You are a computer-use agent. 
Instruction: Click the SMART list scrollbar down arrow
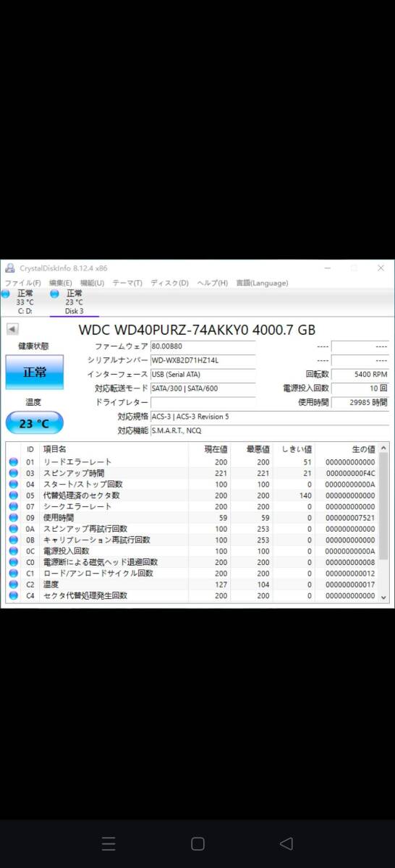(x=383, y=597)
